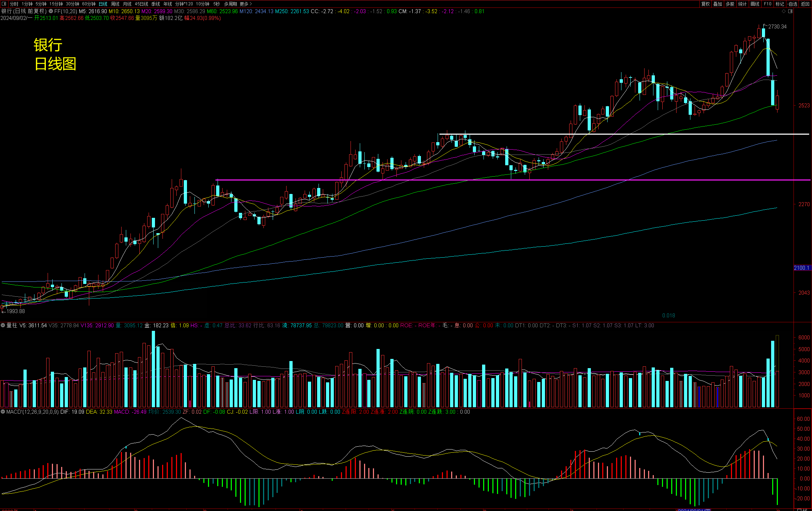Toggle the right info panel icon
This screenshot has width=812, height=511.
click(x=790, y=11)
